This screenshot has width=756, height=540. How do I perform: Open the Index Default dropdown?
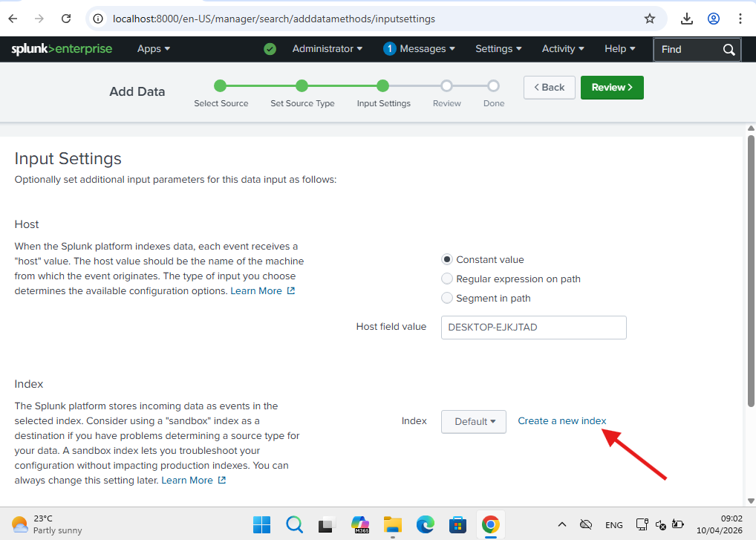point(474,422)
